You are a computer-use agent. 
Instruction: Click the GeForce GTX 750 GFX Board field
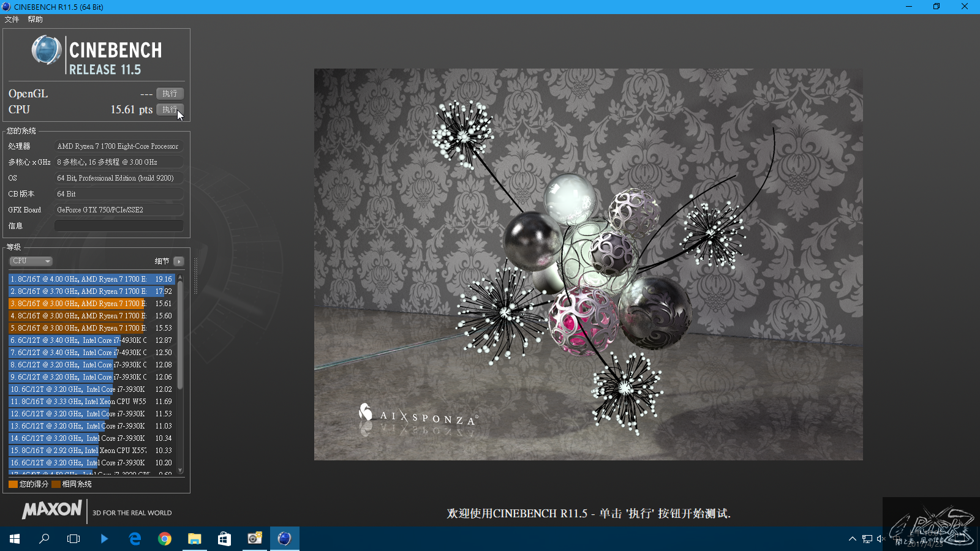pos(119,210)
